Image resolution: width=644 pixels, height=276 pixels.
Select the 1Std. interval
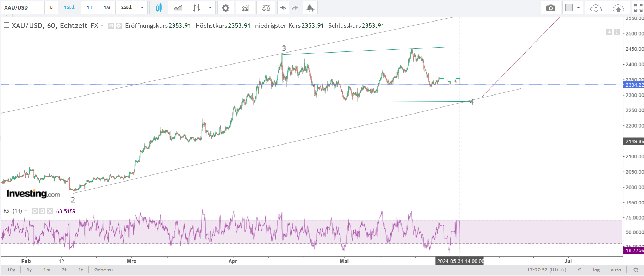(70, 7)
